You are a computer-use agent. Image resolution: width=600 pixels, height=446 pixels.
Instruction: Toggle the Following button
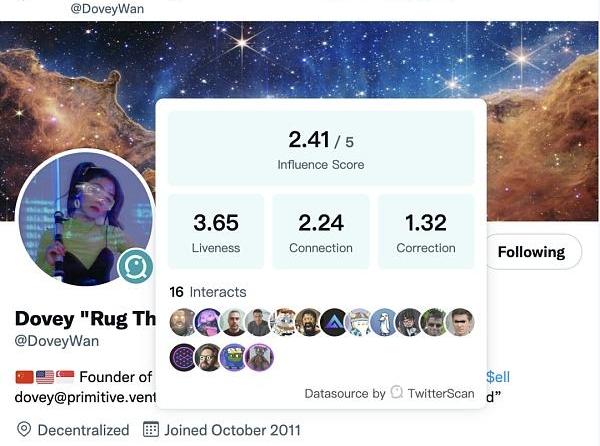tap(532, 252)
